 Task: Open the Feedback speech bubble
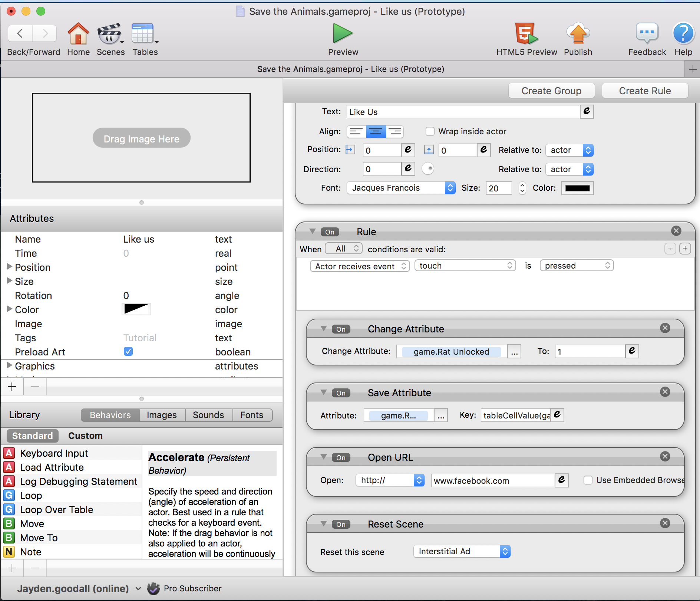tap(647, 33)
